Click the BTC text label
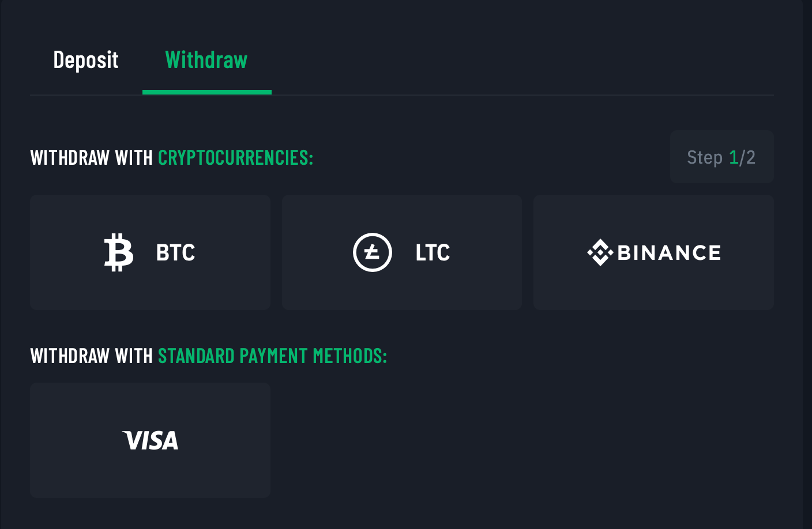The height and width of the screenshot is (529, 812). 175,252
